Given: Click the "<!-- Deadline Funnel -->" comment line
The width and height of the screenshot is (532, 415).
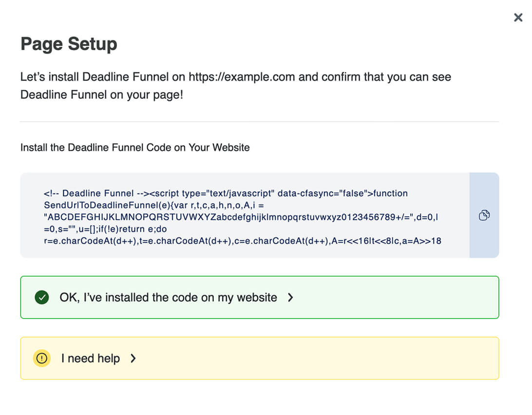Looking at the screenshot, I should 226,193.
